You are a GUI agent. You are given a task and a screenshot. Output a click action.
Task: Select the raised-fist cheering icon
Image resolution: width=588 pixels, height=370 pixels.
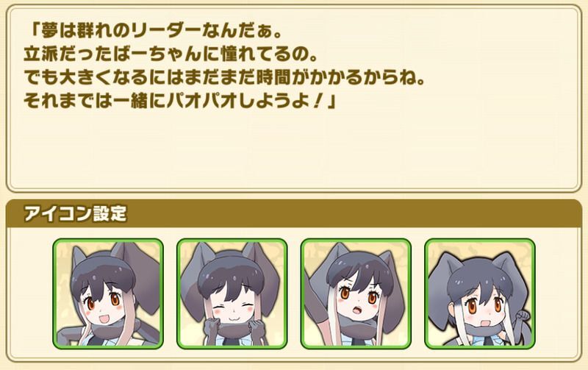tap(480, 293)
